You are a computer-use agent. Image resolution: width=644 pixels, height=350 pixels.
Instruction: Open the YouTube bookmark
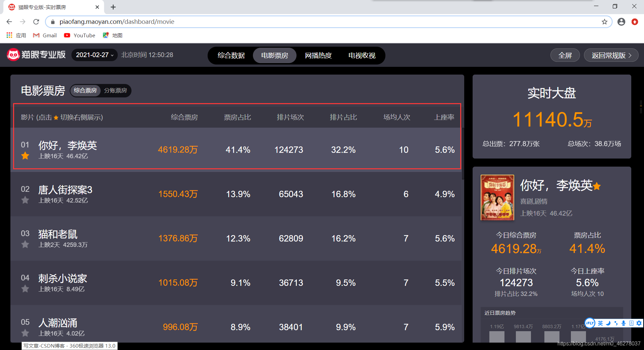pyautogui.click(x=79, y=35)
